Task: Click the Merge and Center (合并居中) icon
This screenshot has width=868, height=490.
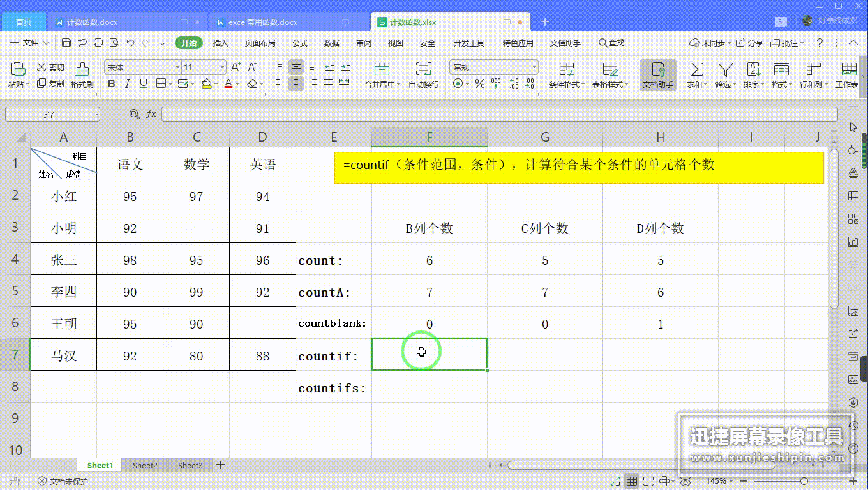Action: pos(382,69)
